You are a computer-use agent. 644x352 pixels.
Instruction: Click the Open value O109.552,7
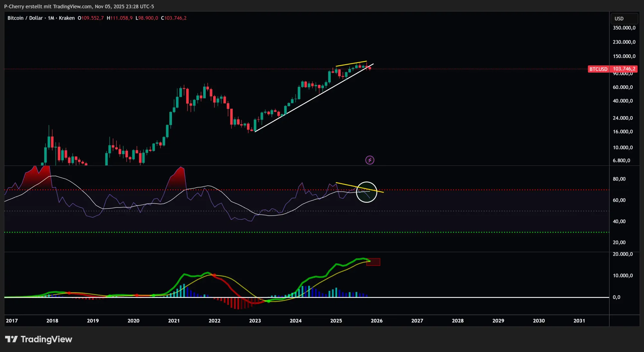pos(90,18)
